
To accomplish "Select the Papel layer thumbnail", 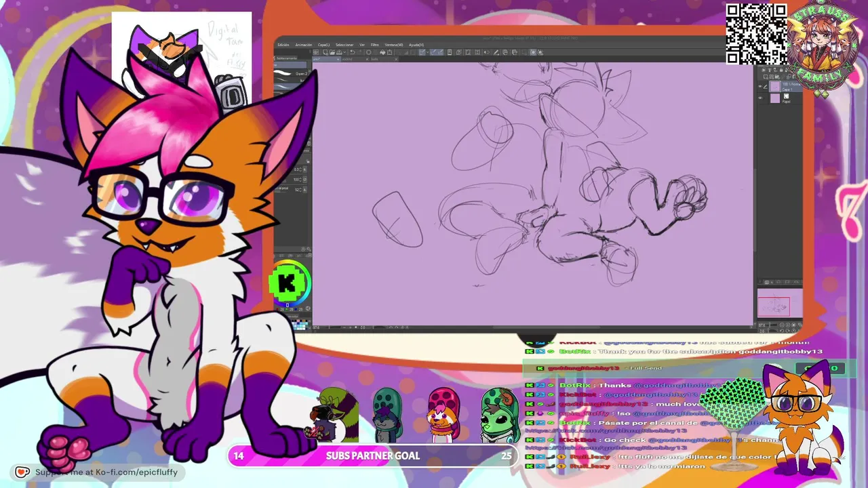I will coord(775,98).
